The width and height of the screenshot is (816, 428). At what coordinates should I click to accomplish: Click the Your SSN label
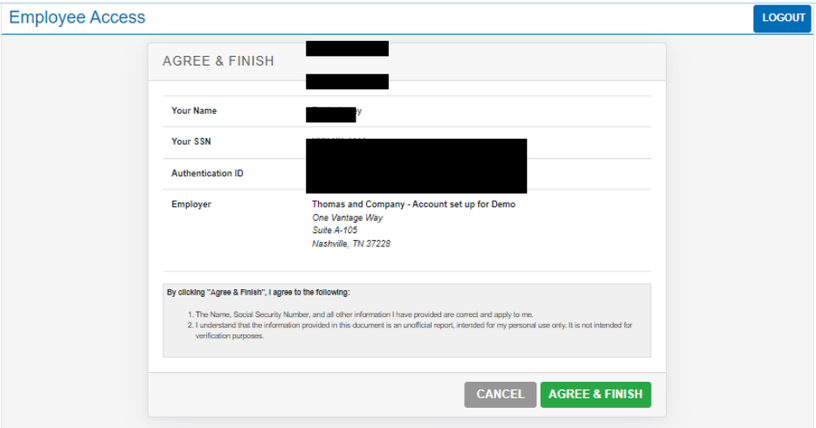coord(191,142)
